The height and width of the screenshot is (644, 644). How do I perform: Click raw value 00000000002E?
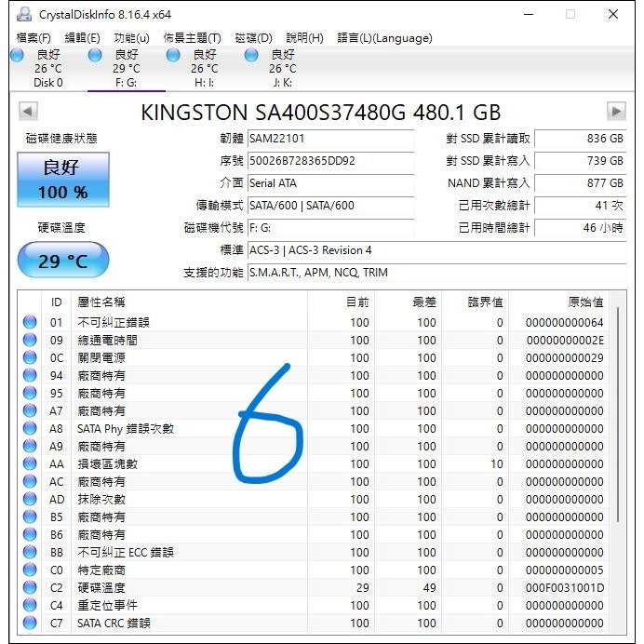pyautogui.click(x=565, y=340)
